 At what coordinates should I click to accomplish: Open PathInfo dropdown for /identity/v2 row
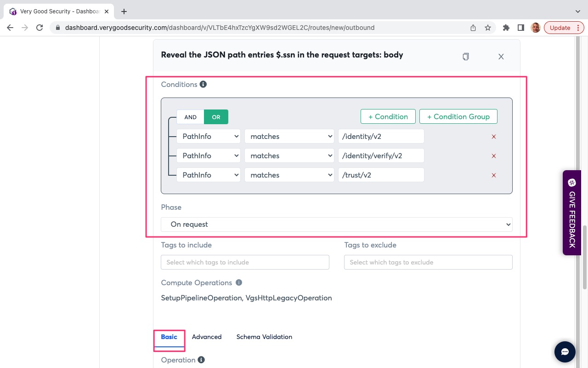209,137
